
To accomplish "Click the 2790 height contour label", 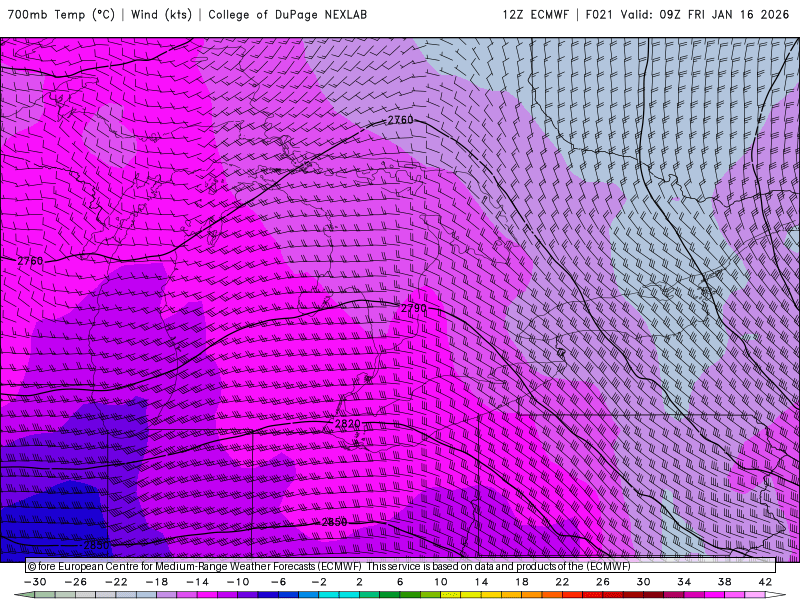I will coord(413,308).
